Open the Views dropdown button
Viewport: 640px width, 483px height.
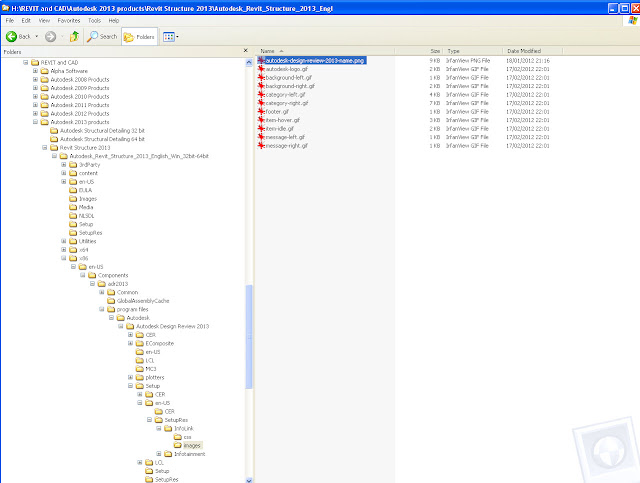(171, 37)
